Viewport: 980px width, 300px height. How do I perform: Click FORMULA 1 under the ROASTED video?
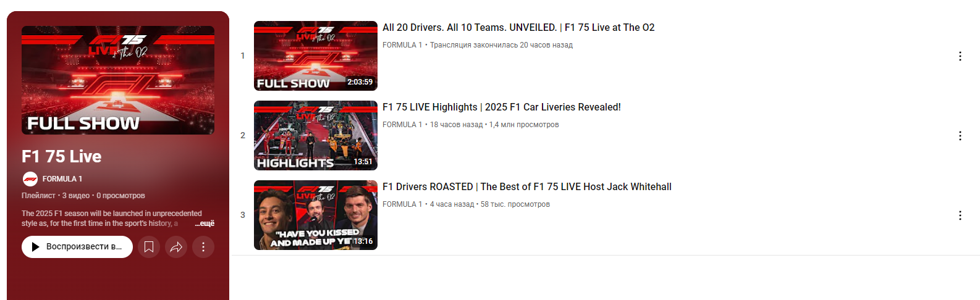[x=402, y=204]
